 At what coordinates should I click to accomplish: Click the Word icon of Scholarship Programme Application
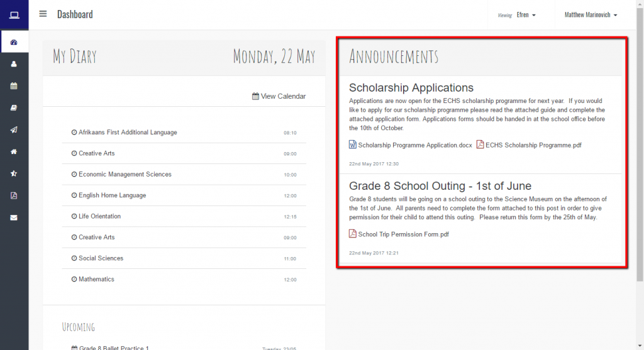pyautogui.click(x=352, y=145)
